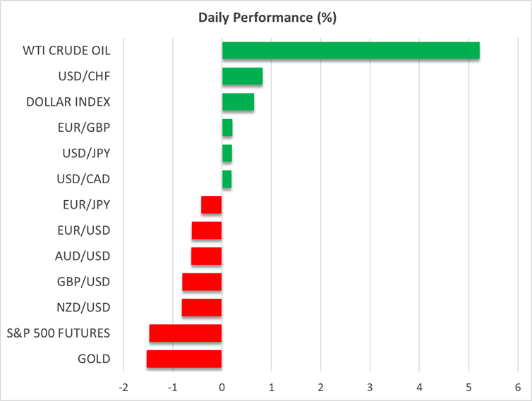Click the USD/CAD category label
The width and height of the screenshot is (532, 401).
point(83,179)
